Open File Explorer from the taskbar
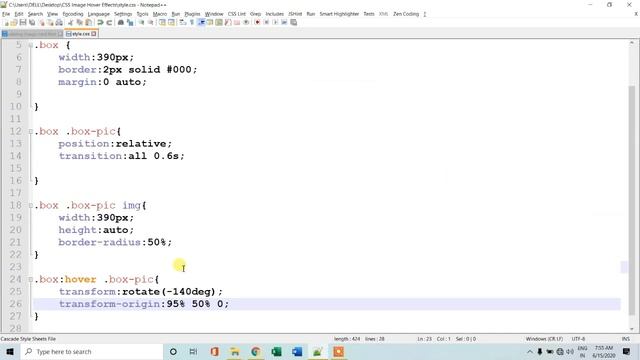This screenshot has height=360, width=640. 235,352
